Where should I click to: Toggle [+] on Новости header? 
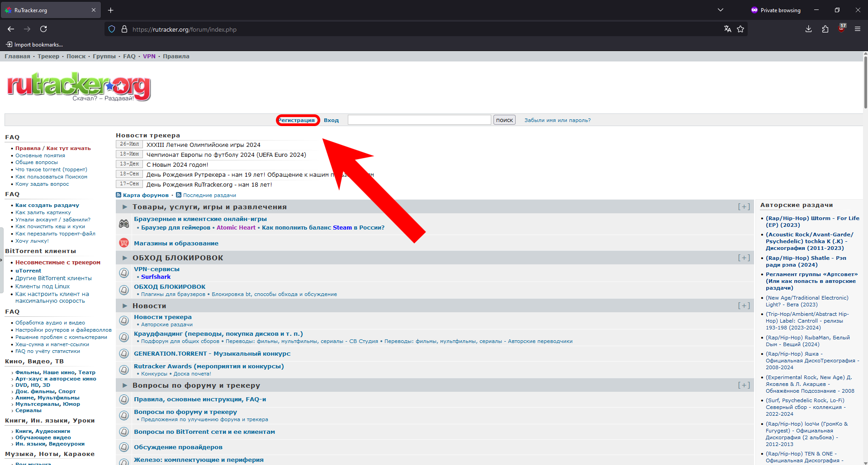[744, 305]
